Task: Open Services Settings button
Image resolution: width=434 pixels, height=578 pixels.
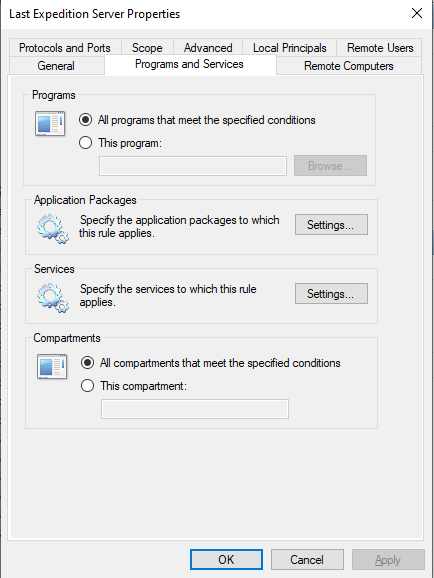Action: tap(331, 293)
